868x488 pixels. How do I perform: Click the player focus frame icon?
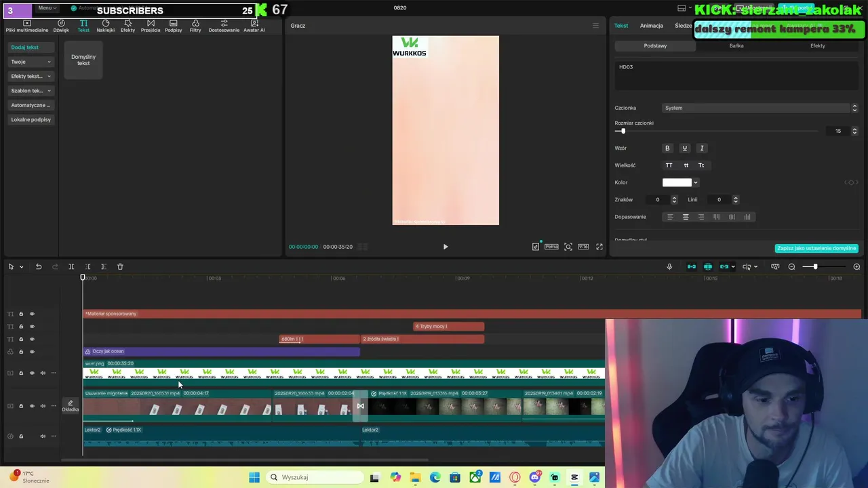(568, 247)
